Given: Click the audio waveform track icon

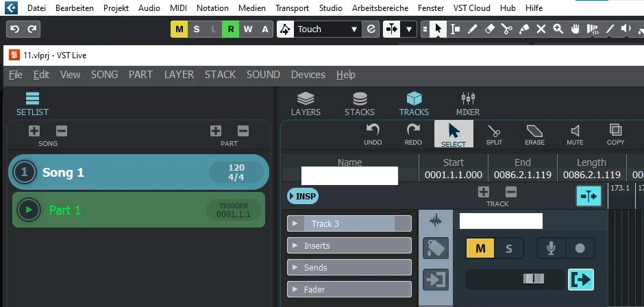Looking at the screenshot, I should point(436,221).
